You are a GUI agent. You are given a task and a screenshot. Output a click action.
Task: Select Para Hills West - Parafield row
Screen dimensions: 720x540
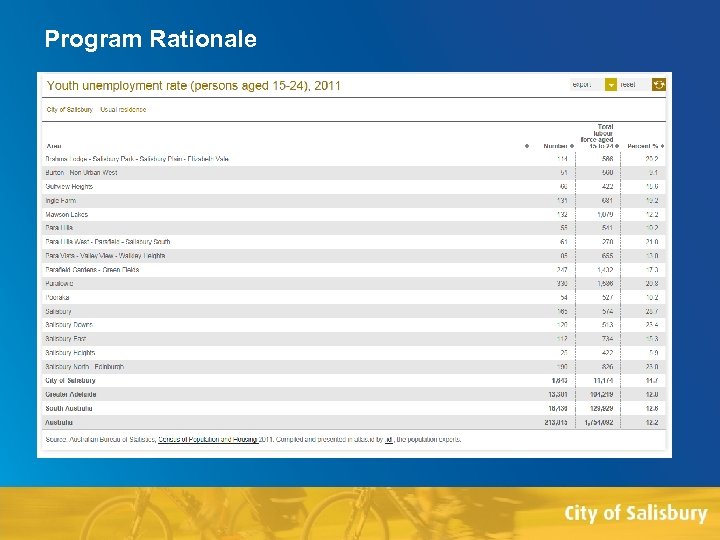354,242
